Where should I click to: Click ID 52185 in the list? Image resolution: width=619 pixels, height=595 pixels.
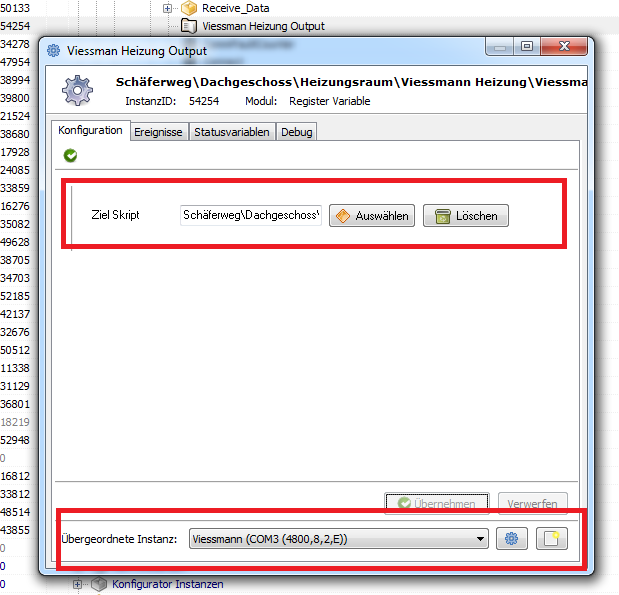15,296
